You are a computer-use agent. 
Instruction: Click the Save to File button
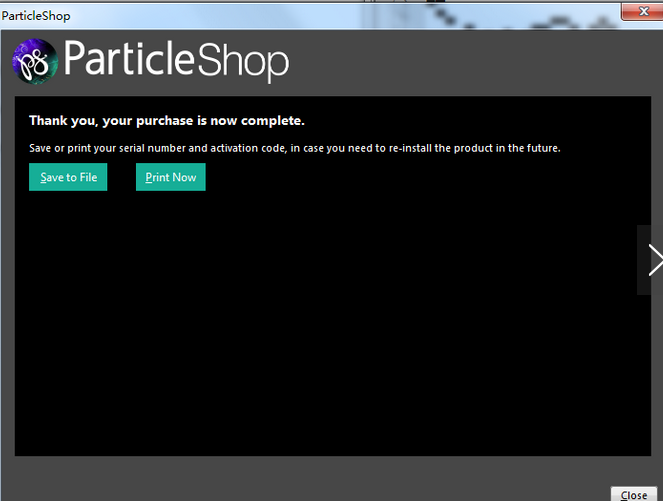click(x=68, y=177)
